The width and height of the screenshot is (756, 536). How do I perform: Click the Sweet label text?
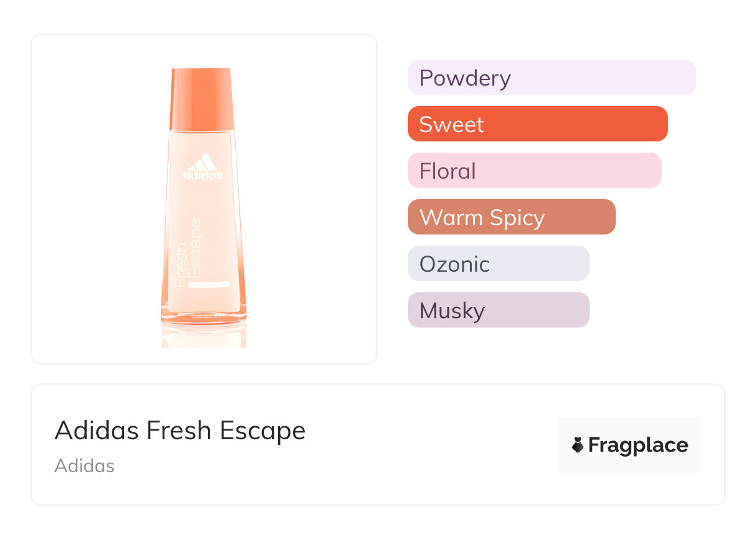coord(451,124)
